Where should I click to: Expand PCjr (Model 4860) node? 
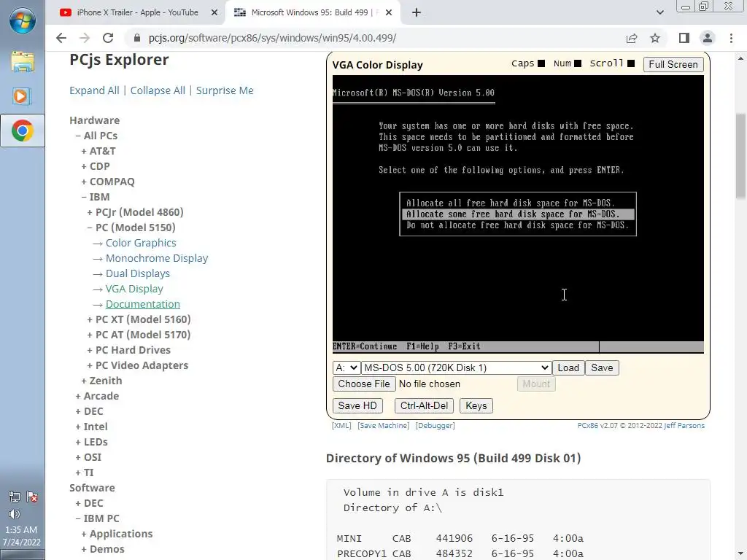point(135,212)
